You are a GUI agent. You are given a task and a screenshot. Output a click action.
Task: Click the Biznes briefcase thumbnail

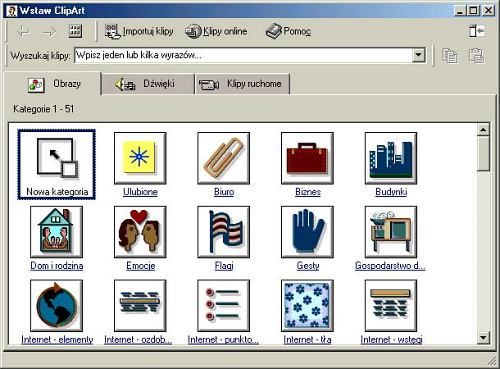click(x=307, y=158)
